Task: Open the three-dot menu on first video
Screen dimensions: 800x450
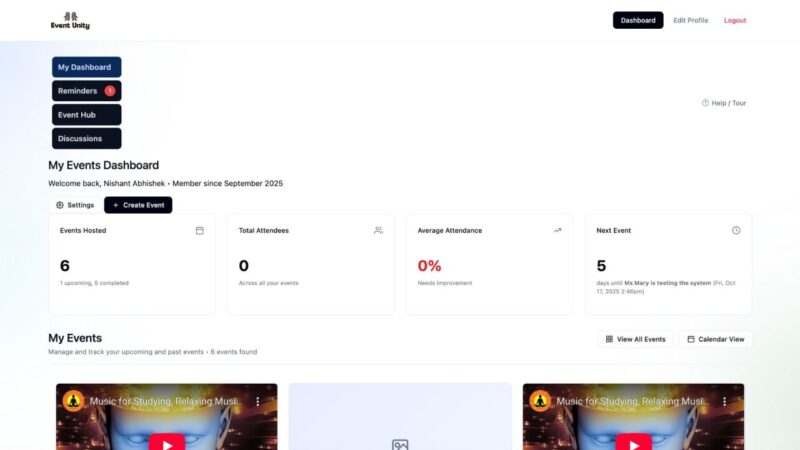Action: tap(257, 401)
